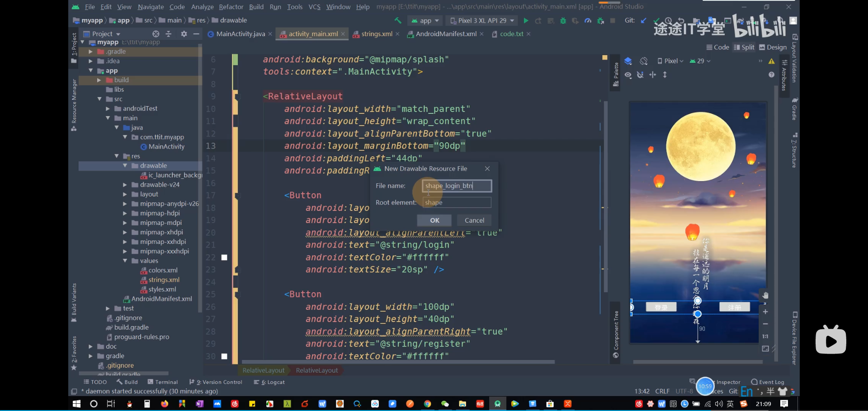Open the API 29 version dropdown in the designer

(700, 61)
